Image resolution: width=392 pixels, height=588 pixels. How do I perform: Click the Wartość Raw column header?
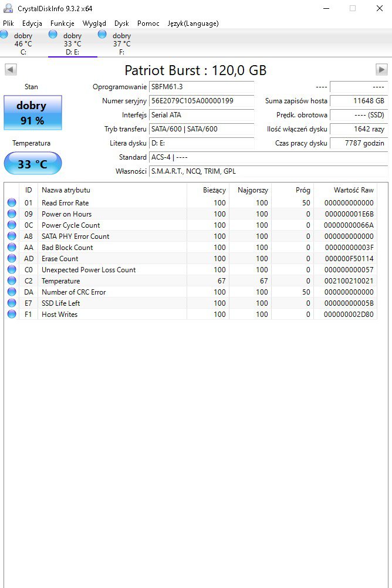[x=346, y=190]
